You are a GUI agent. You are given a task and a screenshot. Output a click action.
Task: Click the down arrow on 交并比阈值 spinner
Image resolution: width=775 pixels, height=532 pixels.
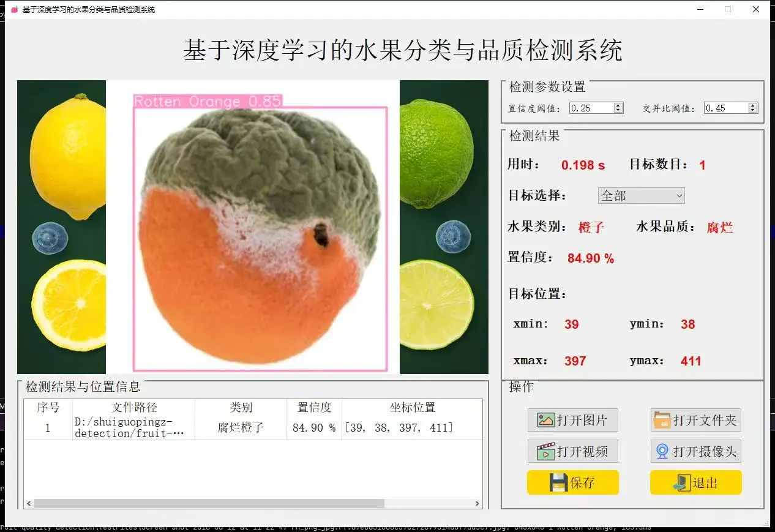click(x=751, y=111)
